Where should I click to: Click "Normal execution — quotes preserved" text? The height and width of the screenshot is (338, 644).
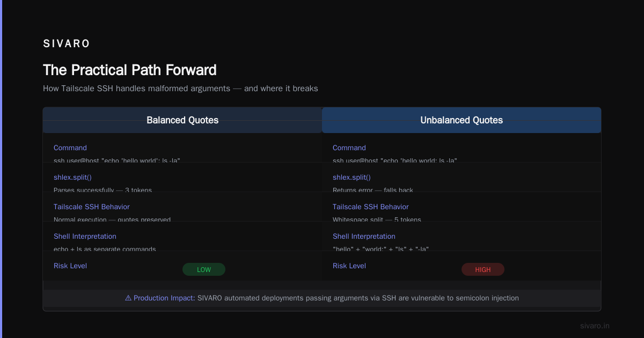click(112, 219)
